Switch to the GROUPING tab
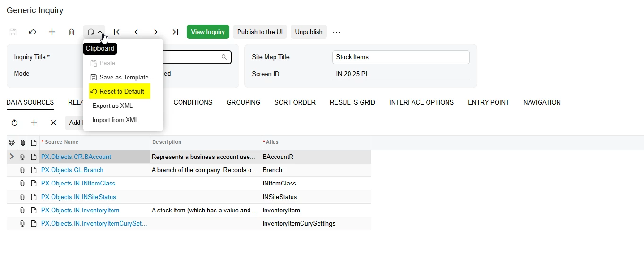This screenshot has width=644, height=255. click(x=243, y=102)
